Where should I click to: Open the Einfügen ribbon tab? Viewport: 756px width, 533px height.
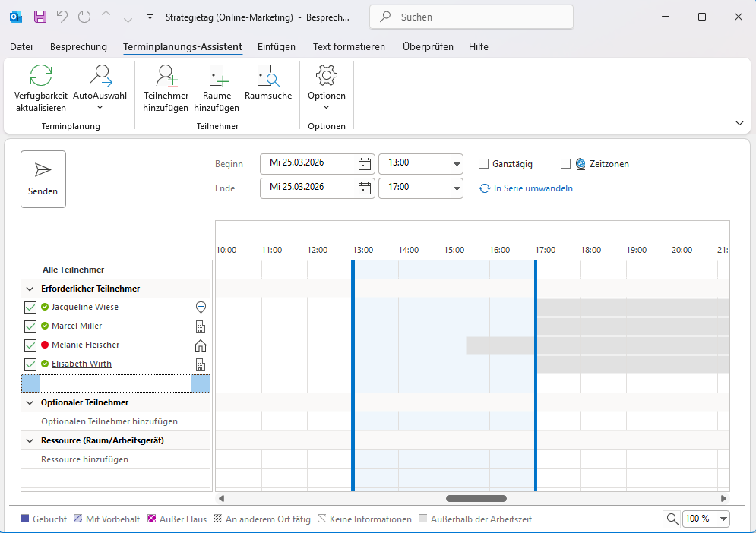pyautogui.click(x=277, y=47)
